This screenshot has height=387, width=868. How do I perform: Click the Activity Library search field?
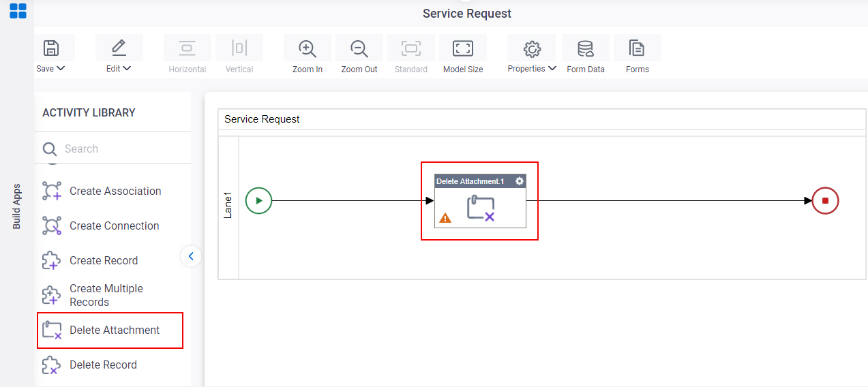(x=113, y=149)
